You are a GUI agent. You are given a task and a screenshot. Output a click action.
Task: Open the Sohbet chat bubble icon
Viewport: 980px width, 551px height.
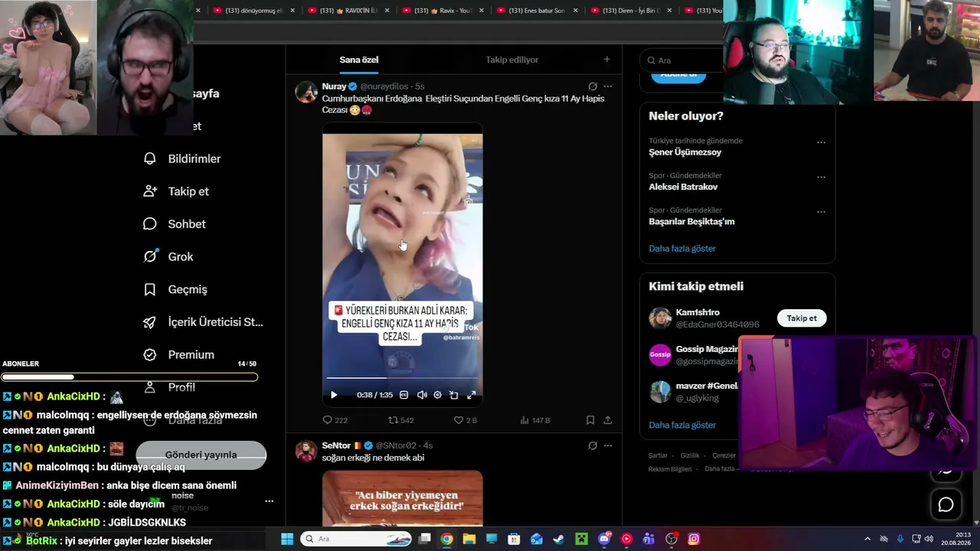(150, 223)
